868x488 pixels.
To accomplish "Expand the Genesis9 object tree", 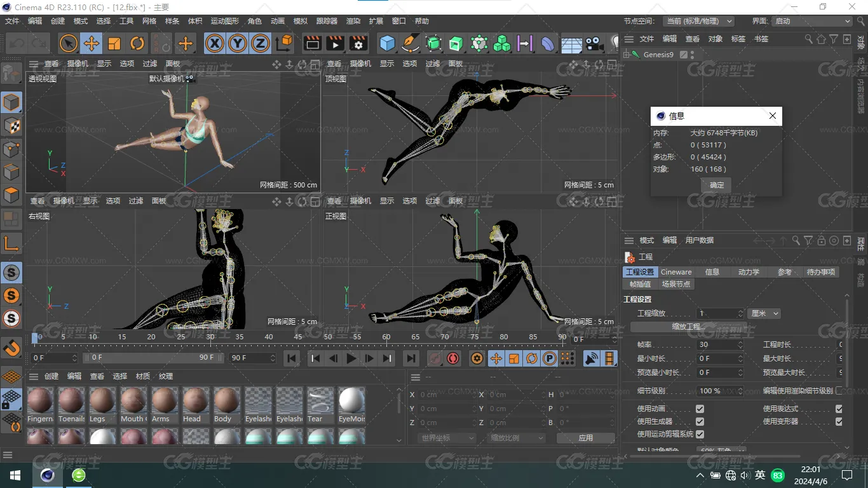I will [627, 55].
